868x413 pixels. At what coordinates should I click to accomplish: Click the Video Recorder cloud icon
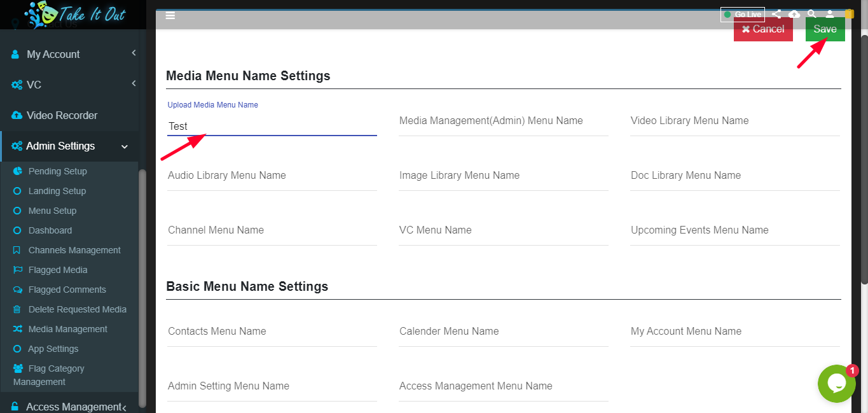click(17, 115)
